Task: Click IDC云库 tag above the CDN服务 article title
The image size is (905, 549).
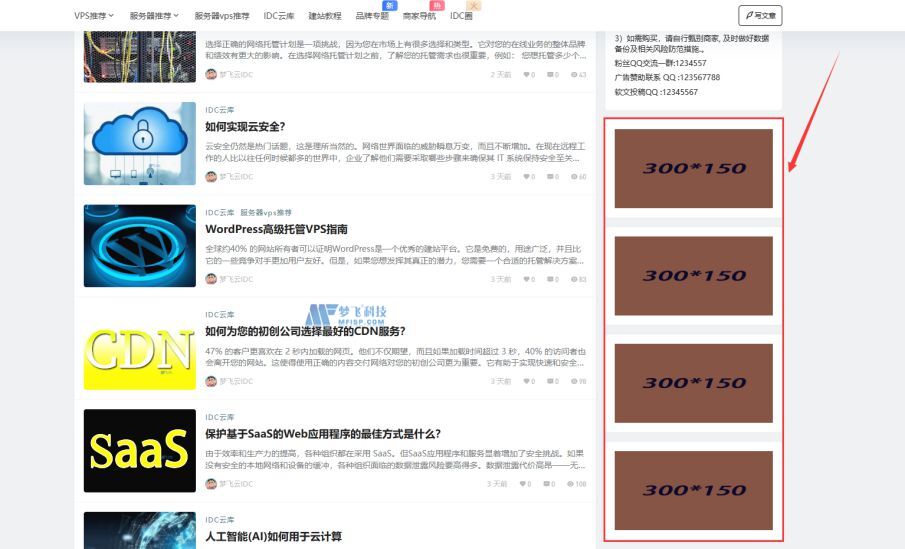Action: tap(220, 315)
